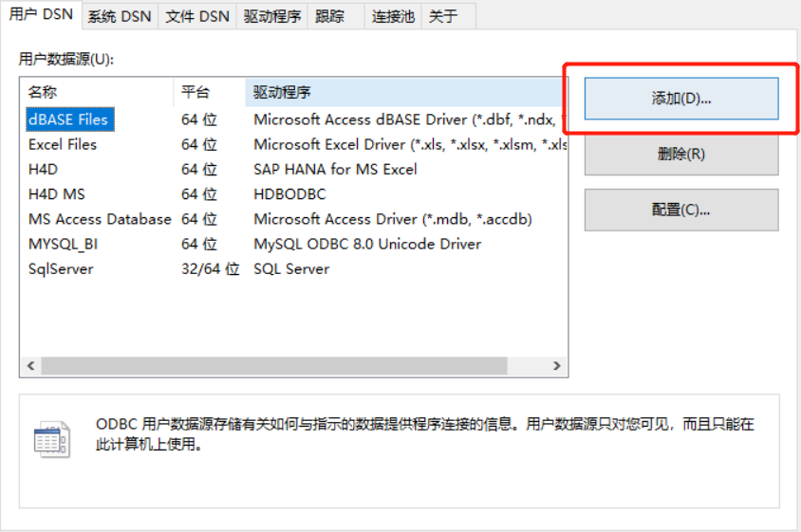Image resolution: width=801 pixels, height=532 pixels.
Task: Click the horizontal scrollbar thumb
Action: [x=274, y=365]
